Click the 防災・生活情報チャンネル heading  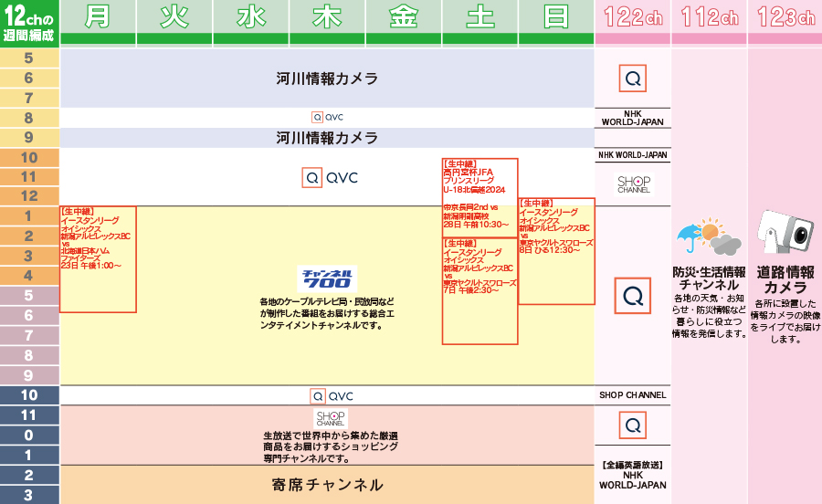coord(709,278)
